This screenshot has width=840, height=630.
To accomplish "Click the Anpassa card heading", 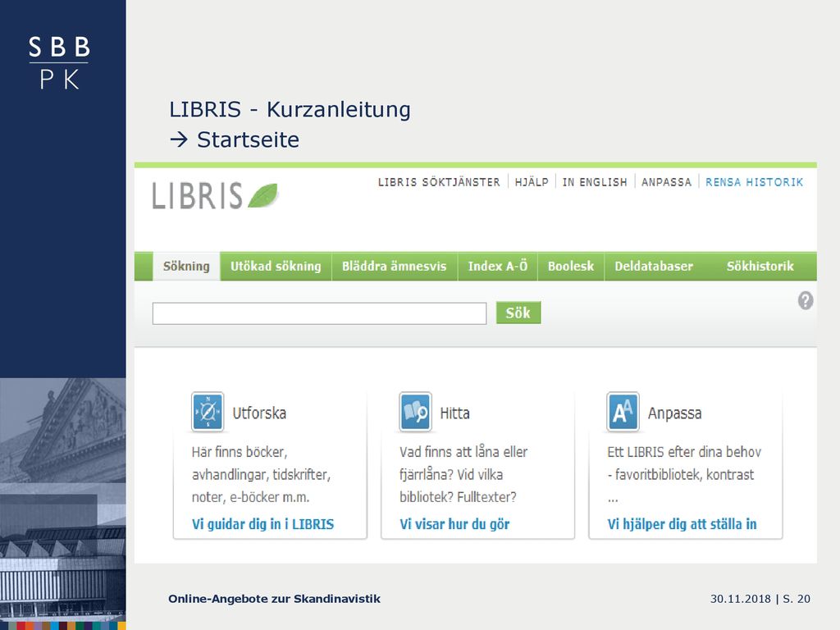I will (675, 413).
